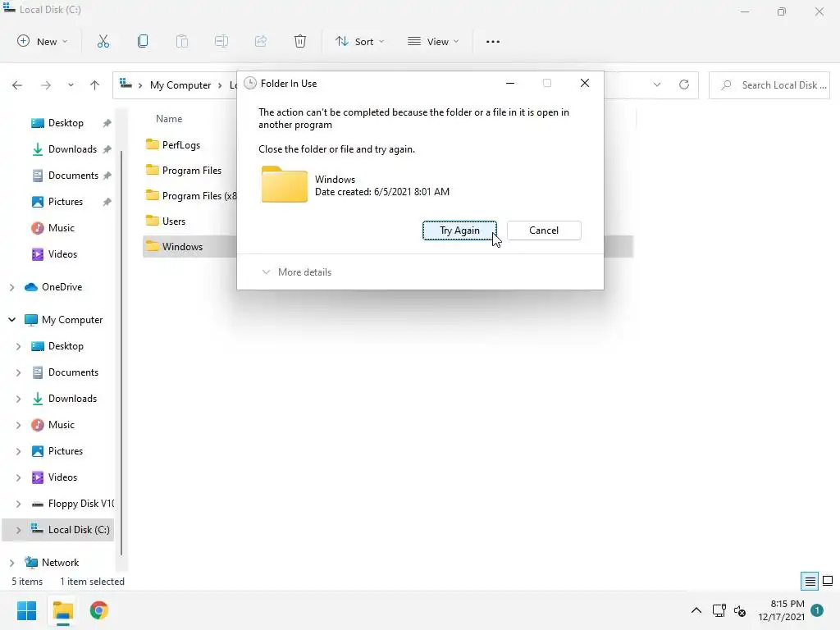Click the Share icon in toolbar
840x630 pixels.
pyautogui.click(x=261, y=41)
